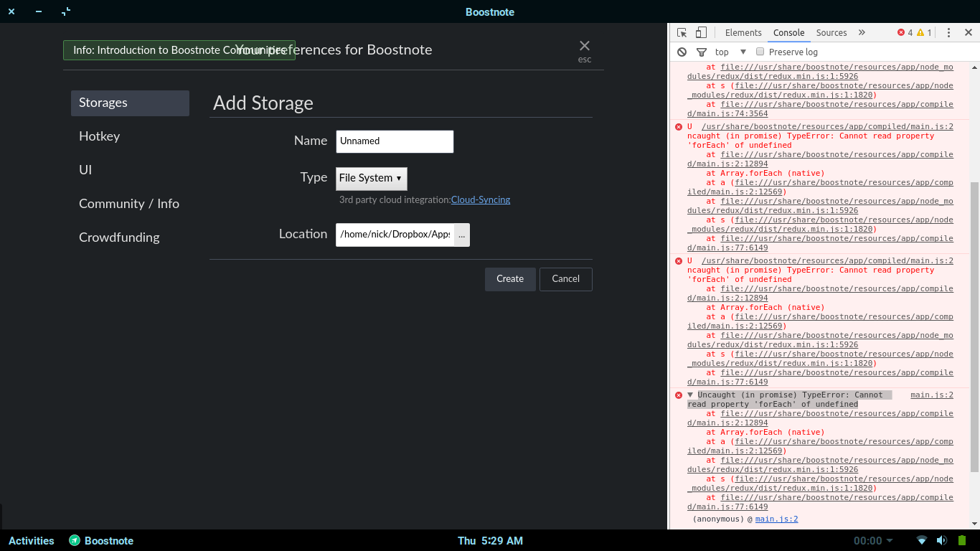This screenshot has height=551, width=980.
Task: Click the volume icon in the taskbar
Action: [x=942, y=541]
